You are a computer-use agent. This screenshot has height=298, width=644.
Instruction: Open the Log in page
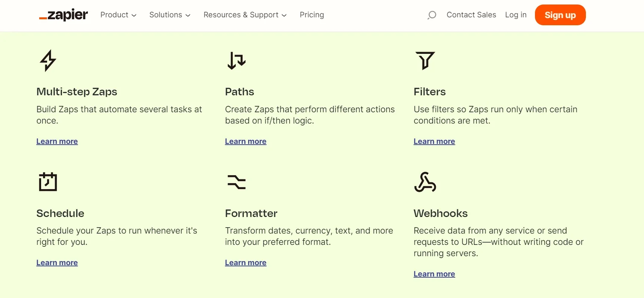pyautogui.click(x=516, y=15)
